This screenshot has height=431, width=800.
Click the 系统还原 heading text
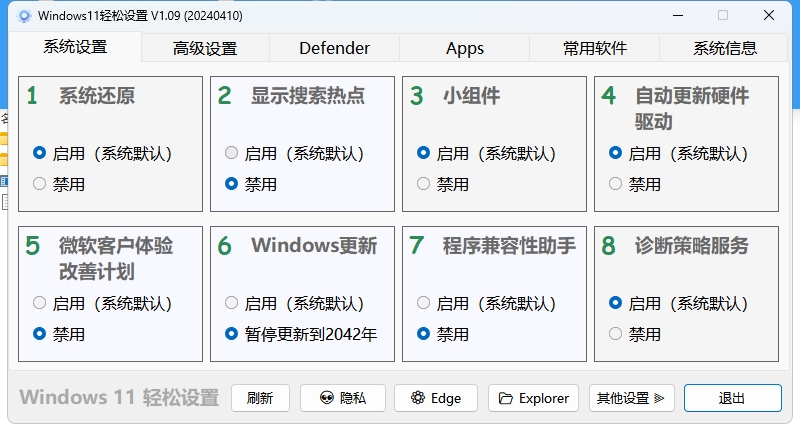coord(97,96)
